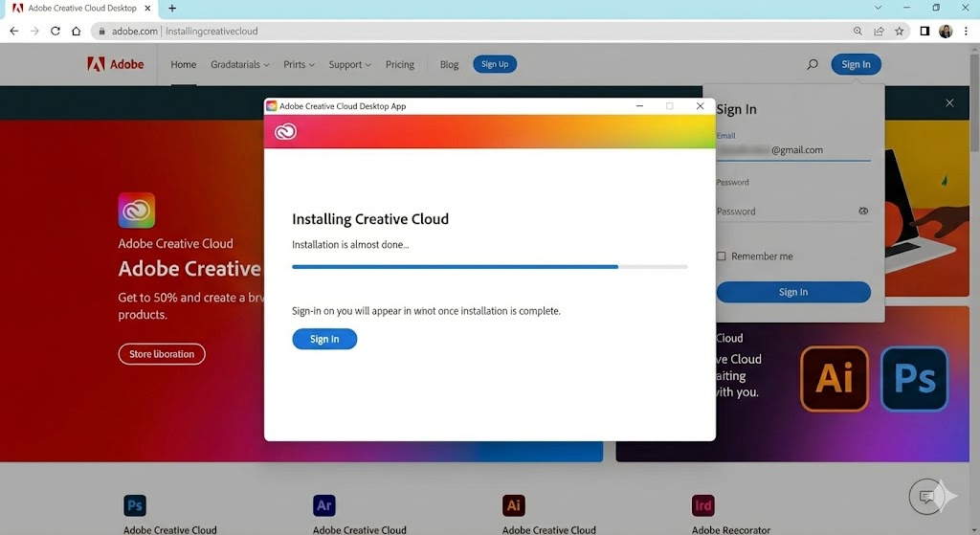
Task: Click the Illustrator Ai tile icon
Action: coord(834,379)
